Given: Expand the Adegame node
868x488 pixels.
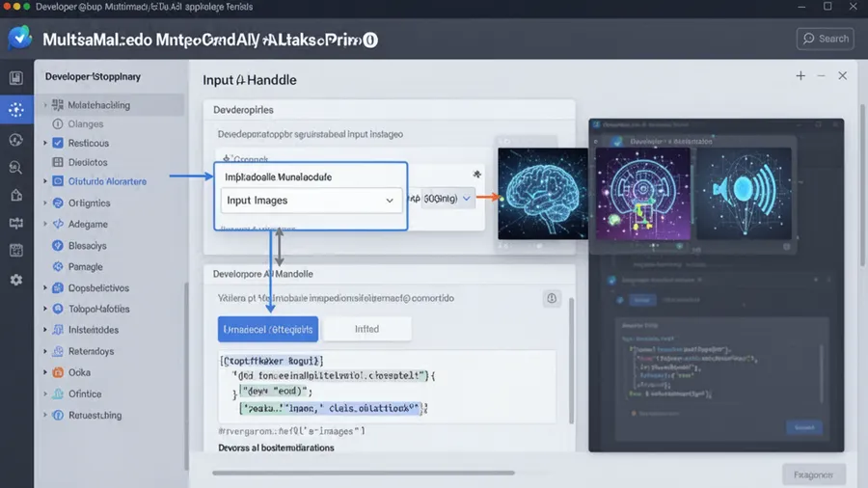Looking at the screenshot, I should point(45,224).
